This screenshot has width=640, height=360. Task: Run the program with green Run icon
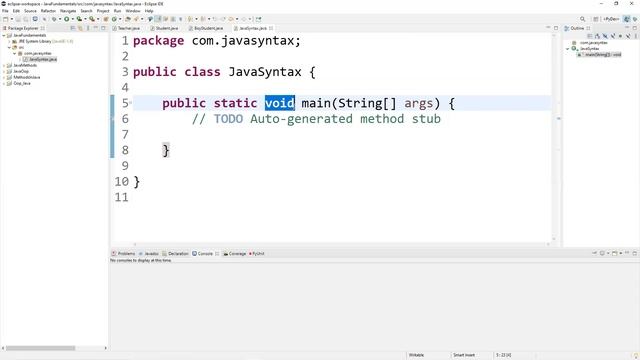pyautogui.click(x=67, y=19)
